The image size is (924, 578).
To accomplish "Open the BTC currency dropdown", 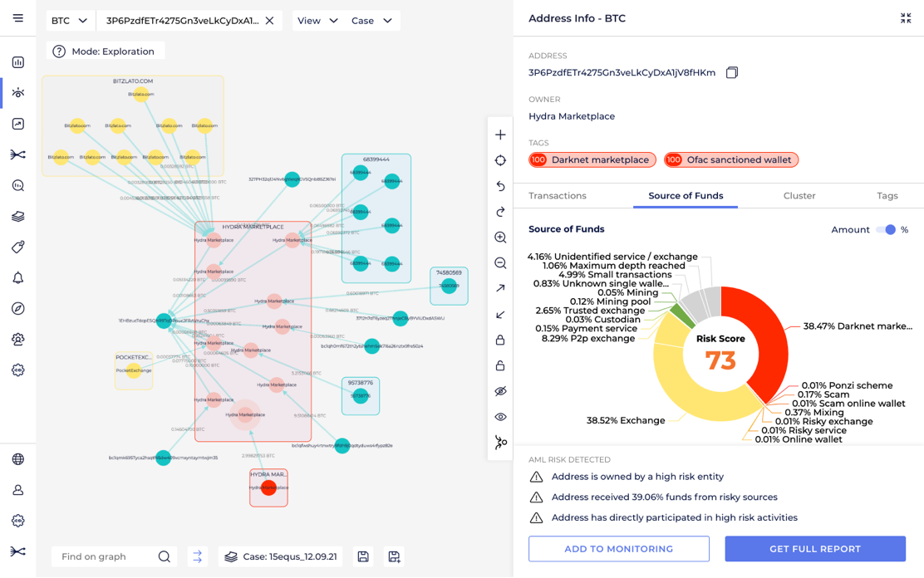I will [x=70, y=20].
